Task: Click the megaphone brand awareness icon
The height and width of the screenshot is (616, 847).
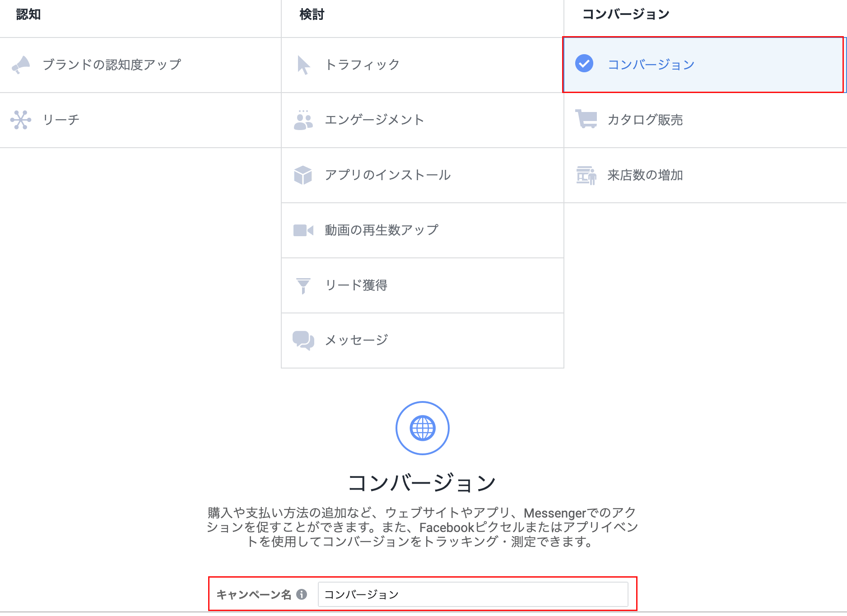Action: [21, 65]
